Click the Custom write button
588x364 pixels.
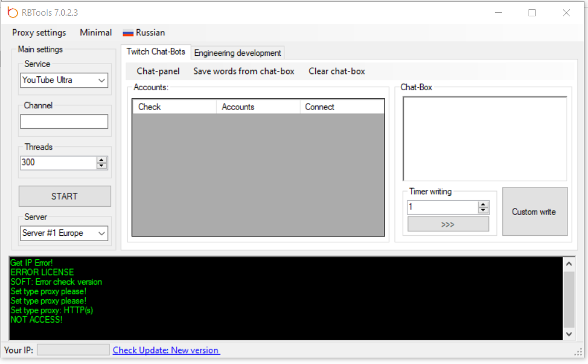point(534,212)
